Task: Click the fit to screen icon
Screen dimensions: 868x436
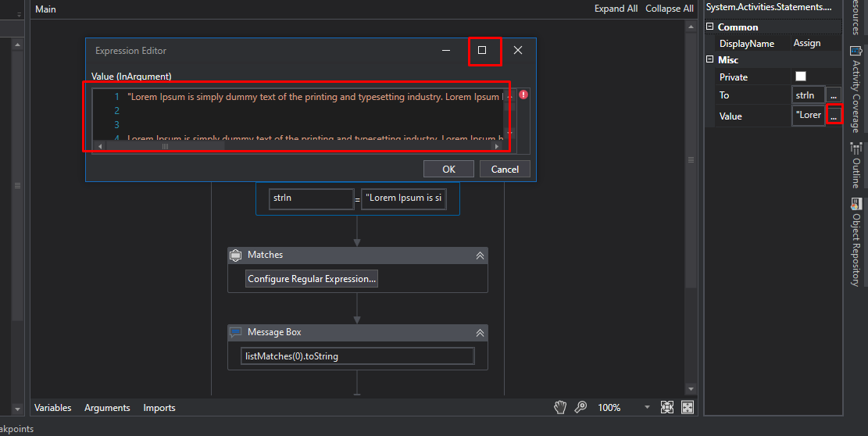Action: point(667,408)
